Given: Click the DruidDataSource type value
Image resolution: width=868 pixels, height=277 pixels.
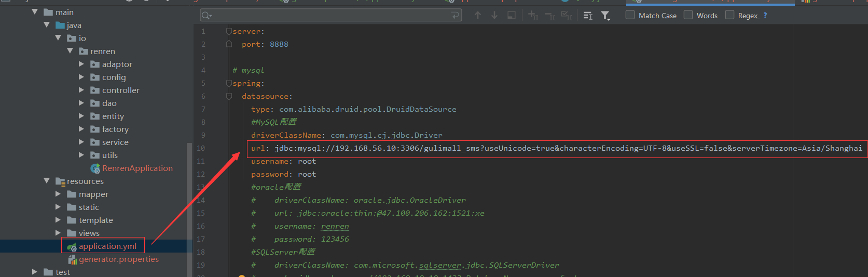Looking at the screenshot, I should [368, 109].
